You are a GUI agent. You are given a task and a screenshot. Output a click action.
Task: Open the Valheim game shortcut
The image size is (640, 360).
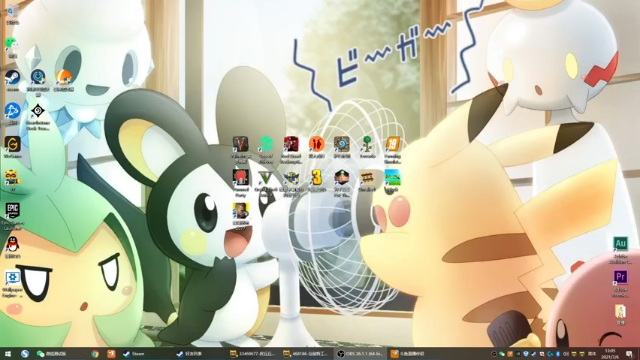(x=240, y=149)
